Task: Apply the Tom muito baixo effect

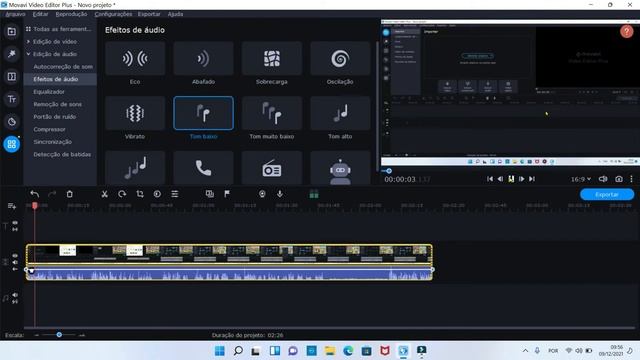Action: click(272, 113)
